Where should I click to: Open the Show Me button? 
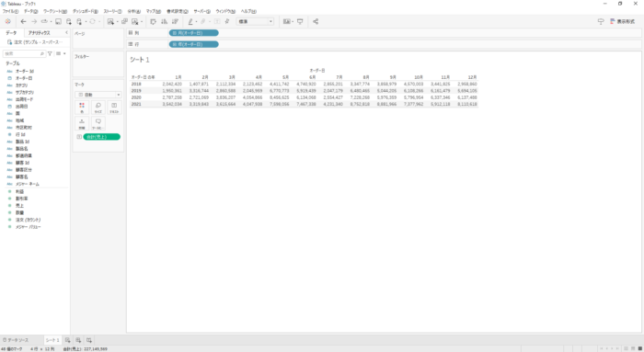click(x=622, y=22)
